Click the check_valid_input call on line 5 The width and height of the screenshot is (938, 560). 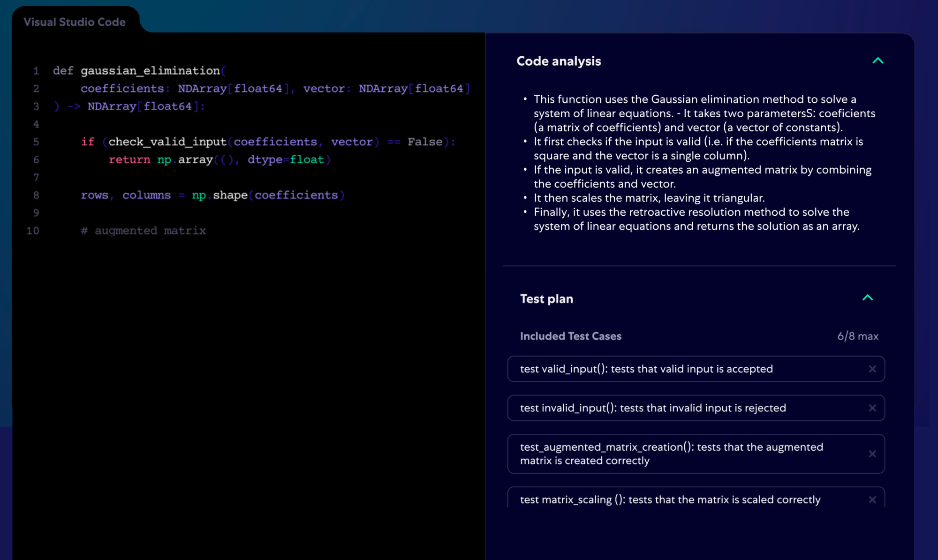coord(167,142)
